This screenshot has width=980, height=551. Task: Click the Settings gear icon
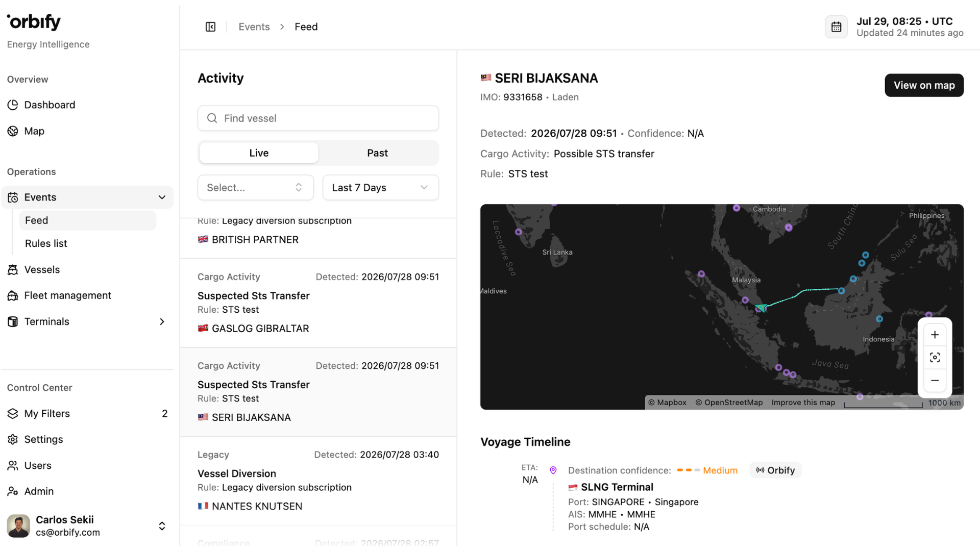point(13,439)
